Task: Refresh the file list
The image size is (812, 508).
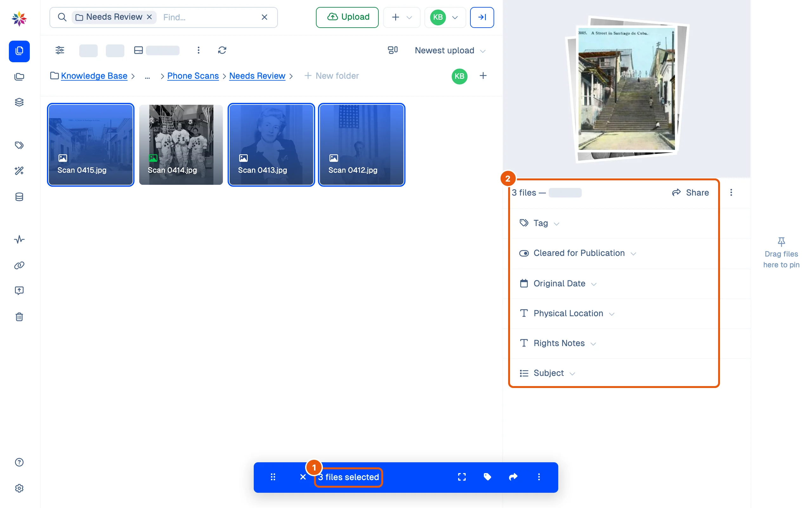Action: (x=222, y=50)
